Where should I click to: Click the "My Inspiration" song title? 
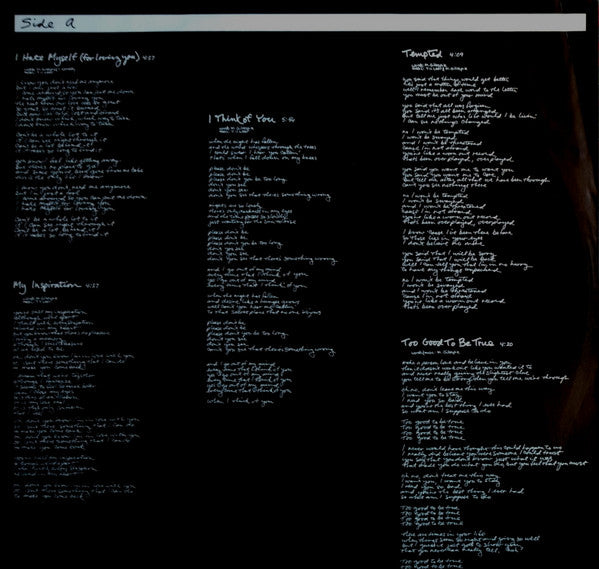coord(47,286)
